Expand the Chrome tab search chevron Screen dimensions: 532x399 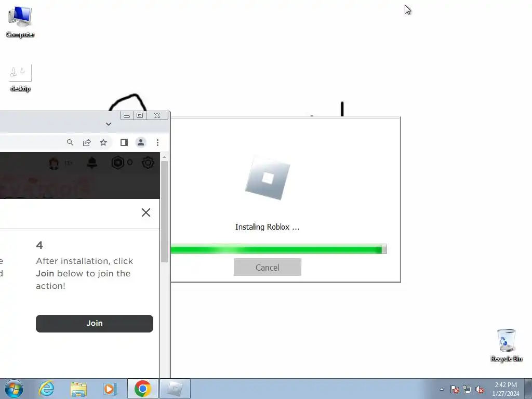tap(109, 124)
